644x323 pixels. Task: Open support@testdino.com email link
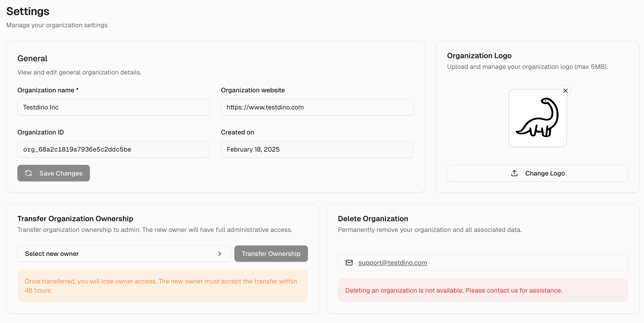click(x=392, y=263)
